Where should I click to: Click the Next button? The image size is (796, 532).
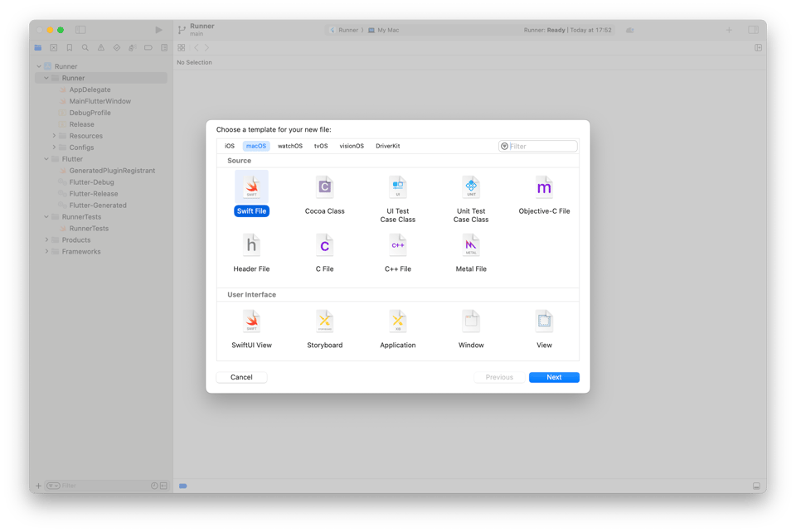(x=554, y=377)
